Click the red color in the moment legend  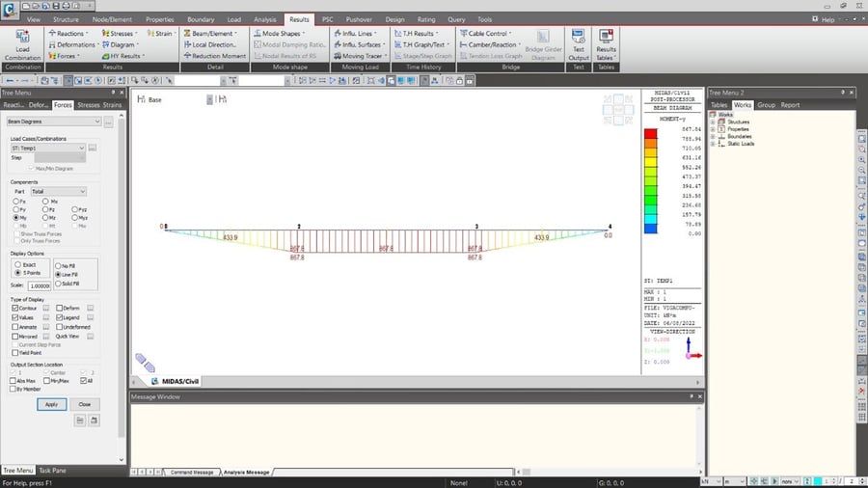[x=651, y=132]
